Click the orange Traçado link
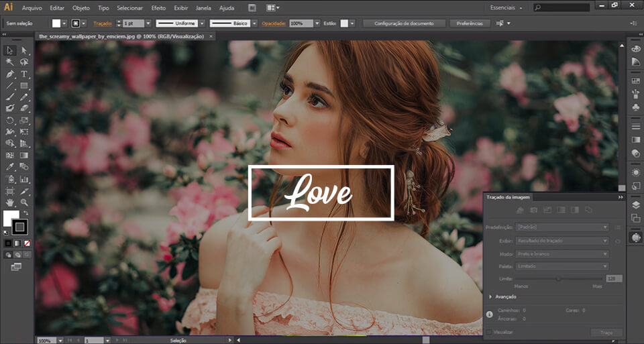 point(103,23)
